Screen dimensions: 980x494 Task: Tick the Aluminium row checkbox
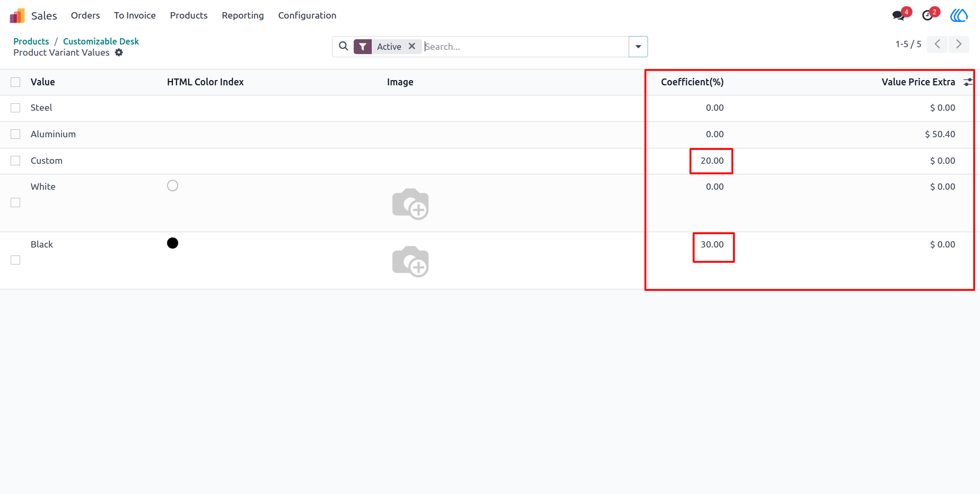15,135
